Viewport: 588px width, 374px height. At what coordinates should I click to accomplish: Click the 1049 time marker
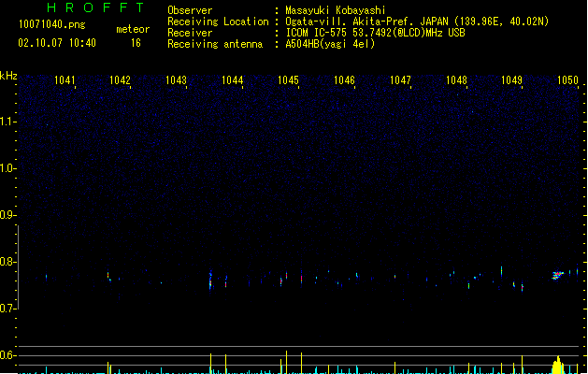(x=511, y=80)
